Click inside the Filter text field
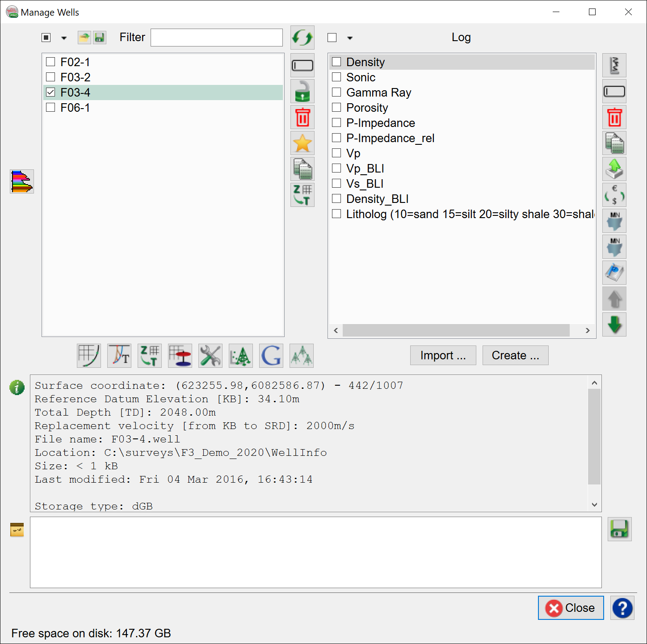 tap(216, 38)
